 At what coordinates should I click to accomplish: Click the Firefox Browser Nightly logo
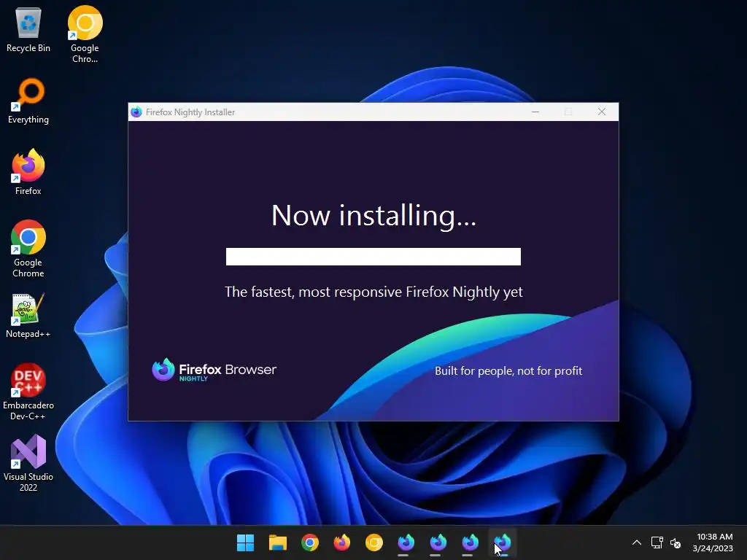(x=214, y=370)
